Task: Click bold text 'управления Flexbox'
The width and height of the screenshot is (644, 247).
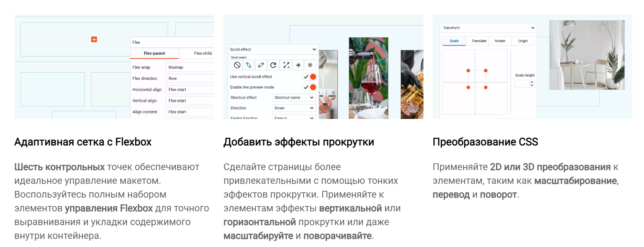Action: click(x=109, y=208)
